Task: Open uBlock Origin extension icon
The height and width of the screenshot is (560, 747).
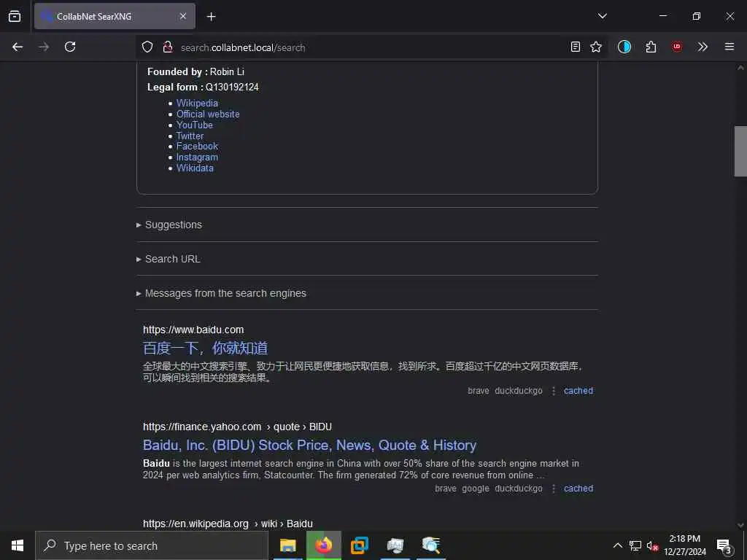Action: click(x=676, y=47)
